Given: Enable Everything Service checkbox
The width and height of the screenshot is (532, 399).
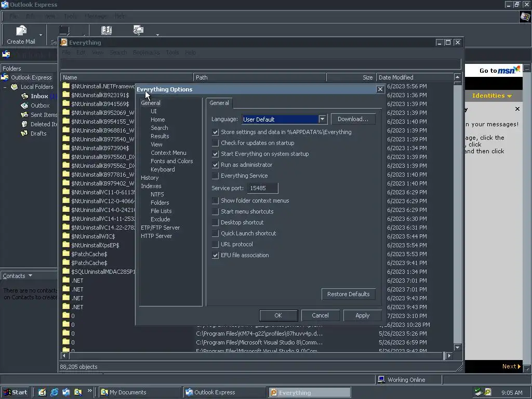Looking at the screenshot, I should coord(215,176).
